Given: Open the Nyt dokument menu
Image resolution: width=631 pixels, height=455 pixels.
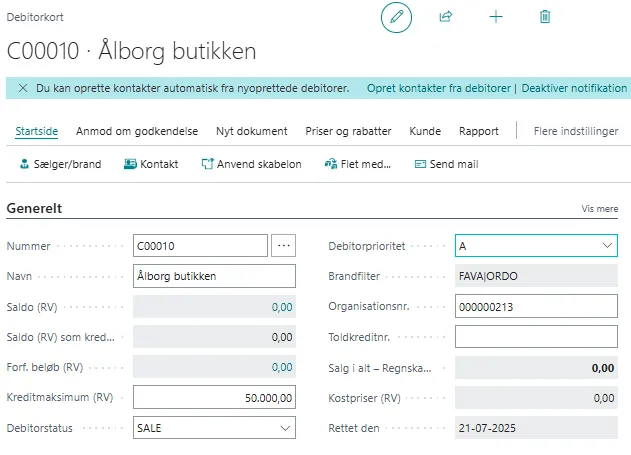Looking at the screenshot, I should click(x=250, y=131).
